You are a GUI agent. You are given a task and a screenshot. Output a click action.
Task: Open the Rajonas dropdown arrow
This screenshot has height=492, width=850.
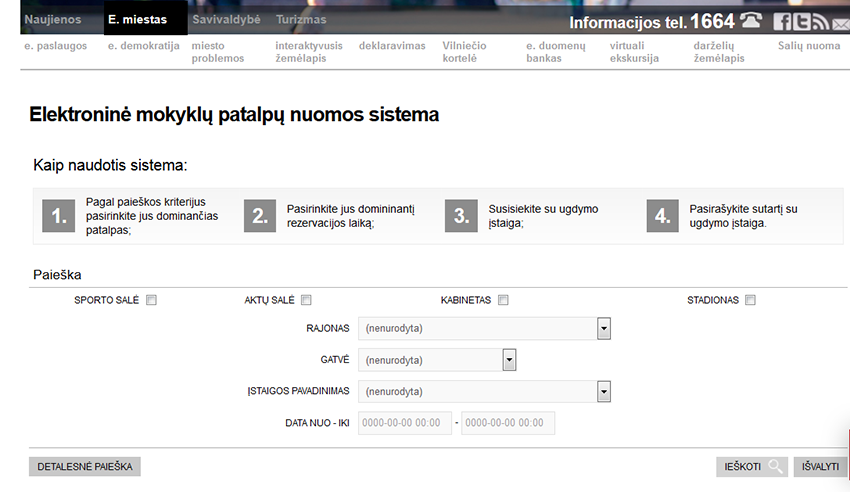pos(604,328)
